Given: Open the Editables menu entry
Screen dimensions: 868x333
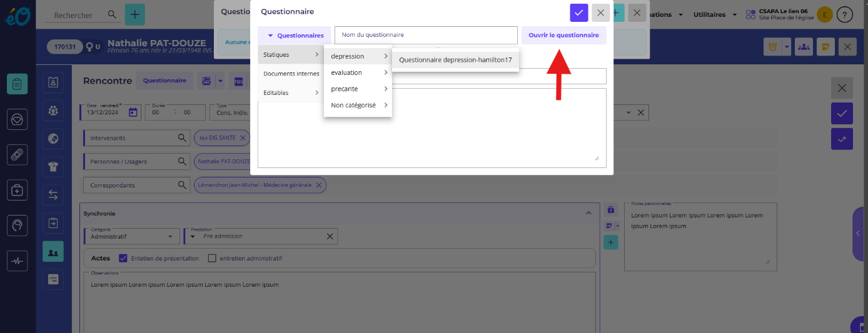Looking at the screenshot, I should pos(290,92).
